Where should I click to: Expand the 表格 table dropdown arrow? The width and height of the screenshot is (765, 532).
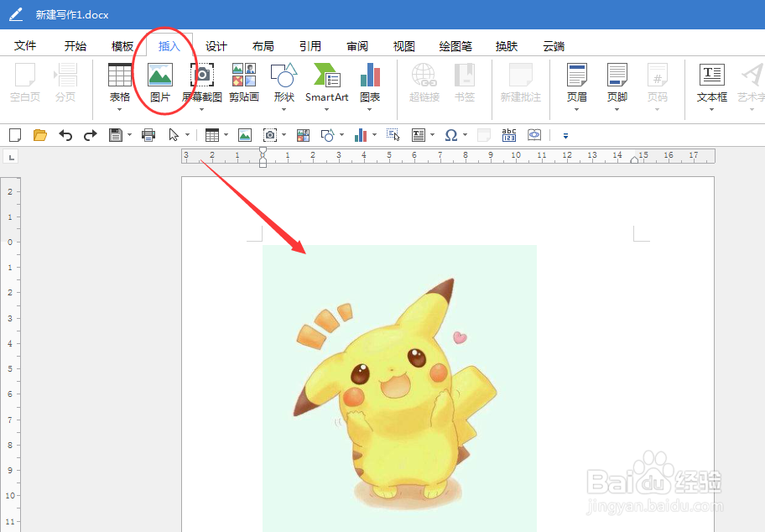pyautogui.click(x=119, y=109)
